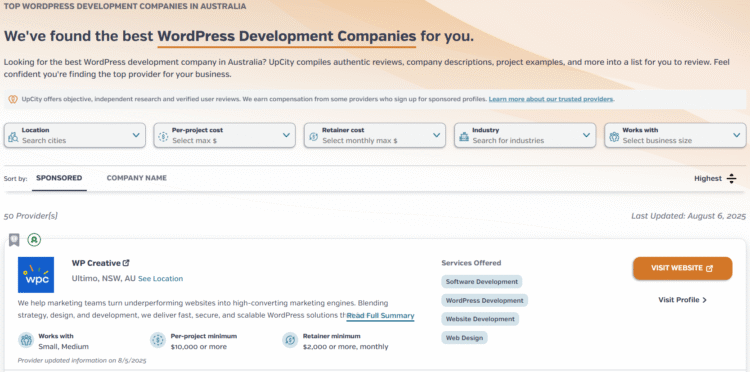Toggle the Highest sort order arrows icon

pyautogui.click(x=731, y=179)
